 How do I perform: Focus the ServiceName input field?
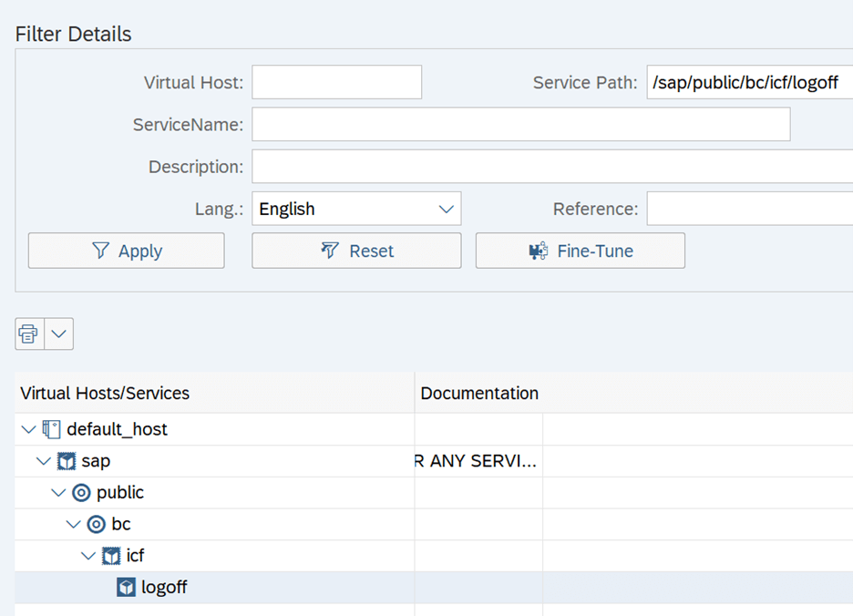(x=521, y=124)
